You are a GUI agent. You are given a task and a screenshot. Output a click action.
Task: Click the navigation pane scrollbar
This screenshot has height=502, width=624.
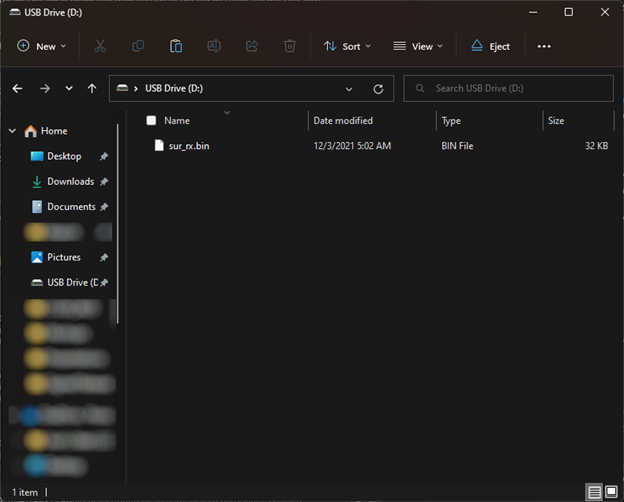point(118,225)
